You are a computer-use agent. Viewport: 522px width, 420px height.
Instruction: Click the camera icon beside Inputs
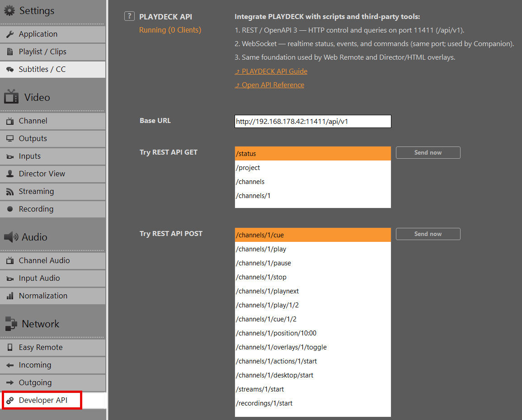[x=10, y=156]
